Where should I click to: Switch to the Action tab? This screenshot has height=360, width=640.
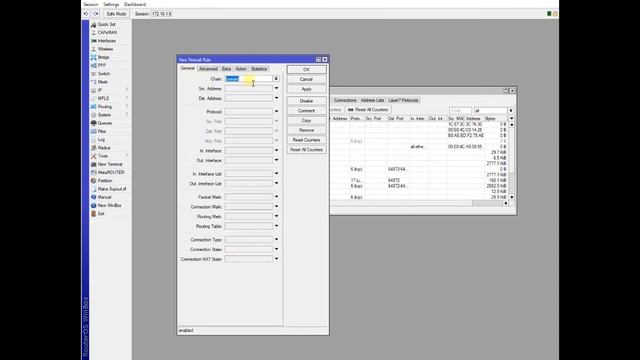point(241,69)
